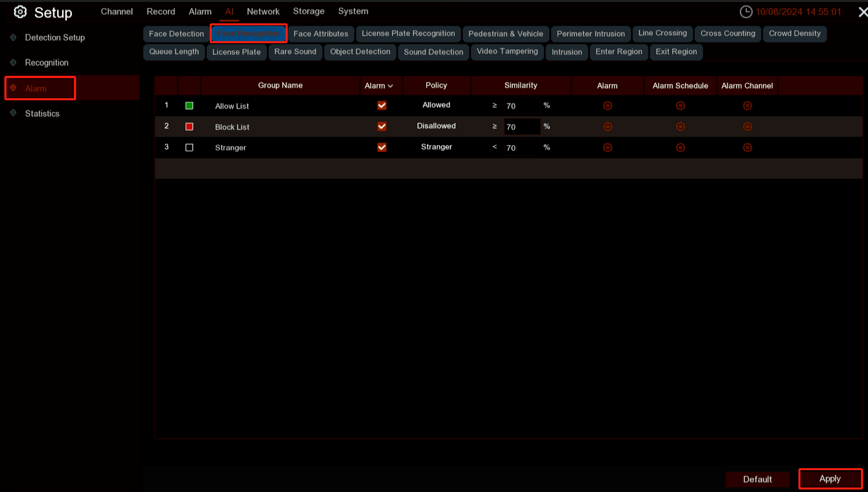The image size is (868, 492).
Task: Close the Setup window
Action: (x=863, y=12)
